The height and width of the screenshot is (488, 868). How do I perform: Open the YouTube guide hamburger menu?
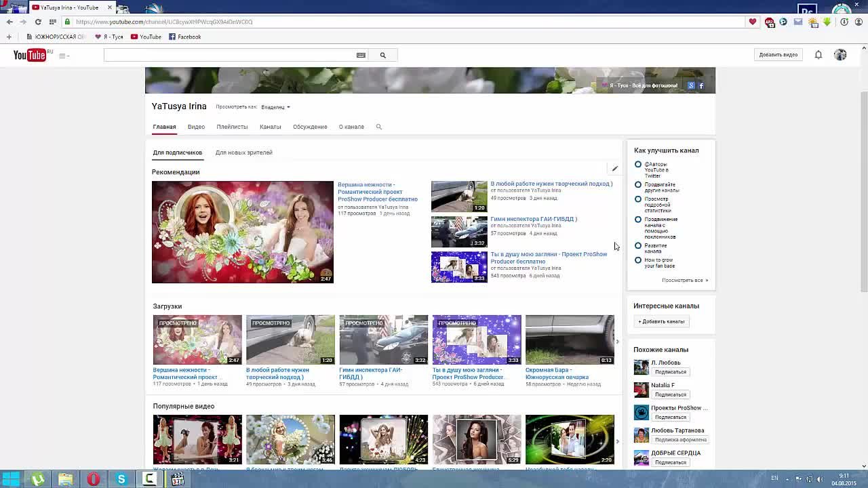coord(62,56)
